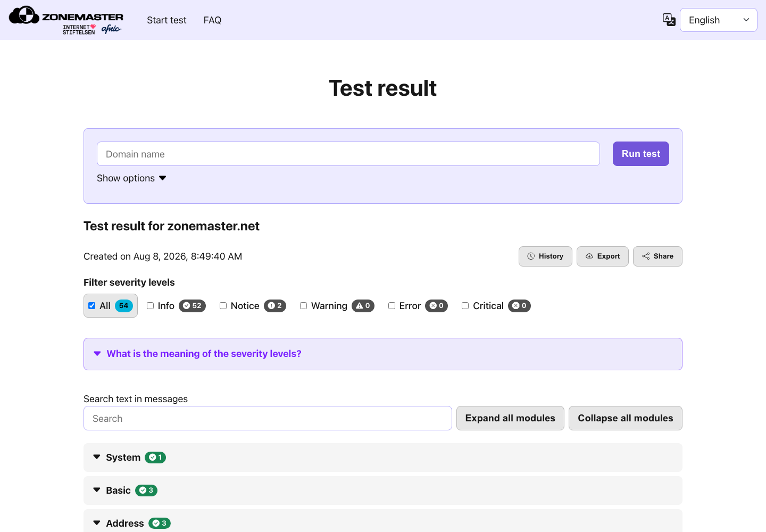The height and width of the screenshot is (532, 766).
Task: Click the translate language icon
Action: 669,20
